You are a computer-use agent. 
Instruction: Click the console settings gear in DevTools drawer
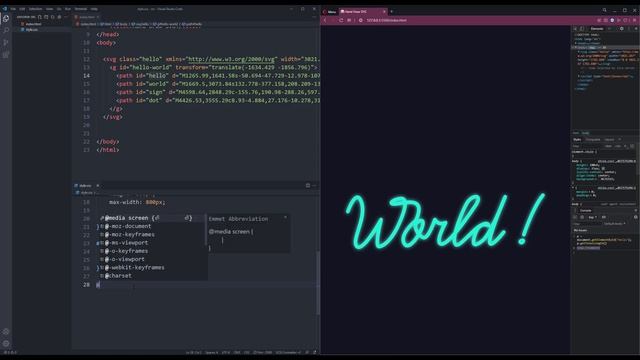[636, 217]
